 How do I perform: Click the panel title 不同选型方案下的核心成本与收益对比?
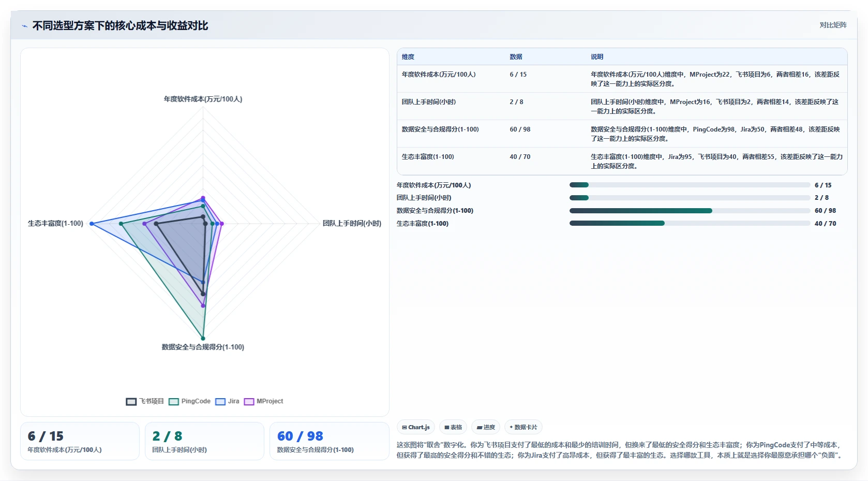tap(120, 26)
